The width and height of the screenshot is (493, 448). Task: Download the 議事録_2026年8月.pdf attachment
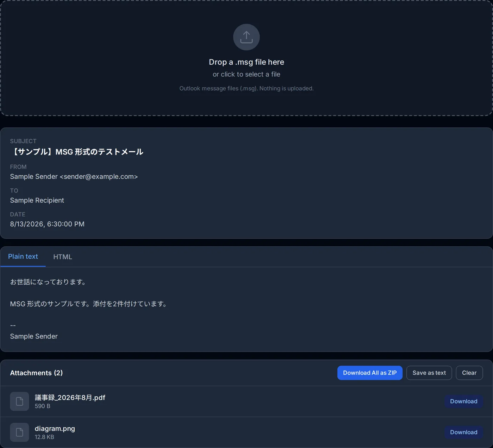(x=464, y=401)
